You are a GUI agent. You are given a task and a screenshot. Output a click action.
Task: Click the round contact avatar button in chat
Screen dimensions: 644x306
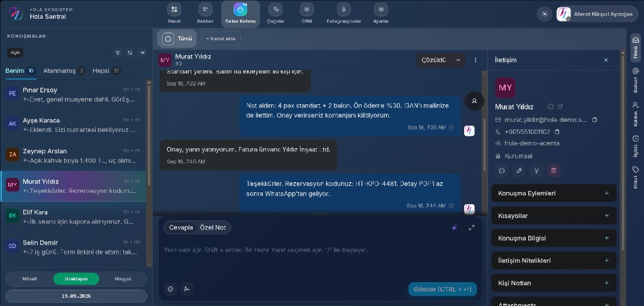[x=474, y=101]
